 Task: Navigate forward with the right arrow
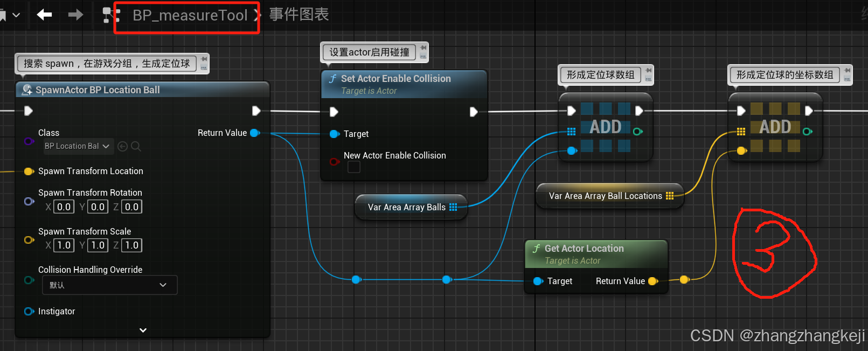pyautogui.click(x=76, y=15)
